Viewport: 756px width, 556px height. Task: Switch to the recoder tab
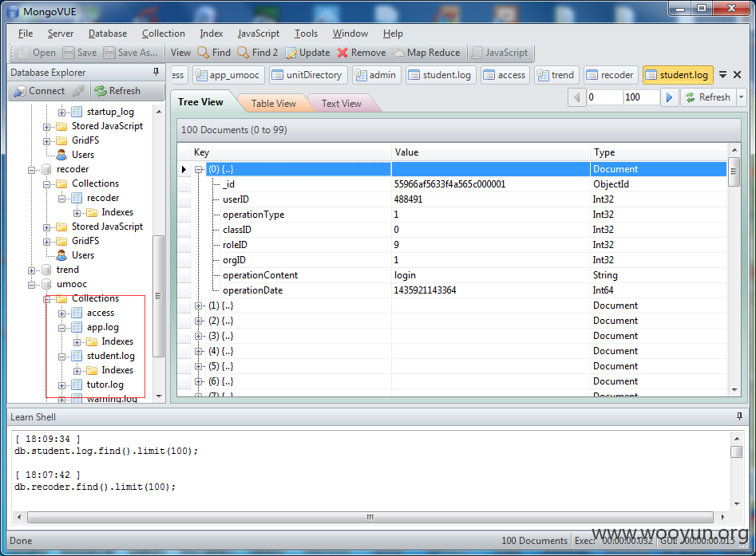[x=611, y=75]
